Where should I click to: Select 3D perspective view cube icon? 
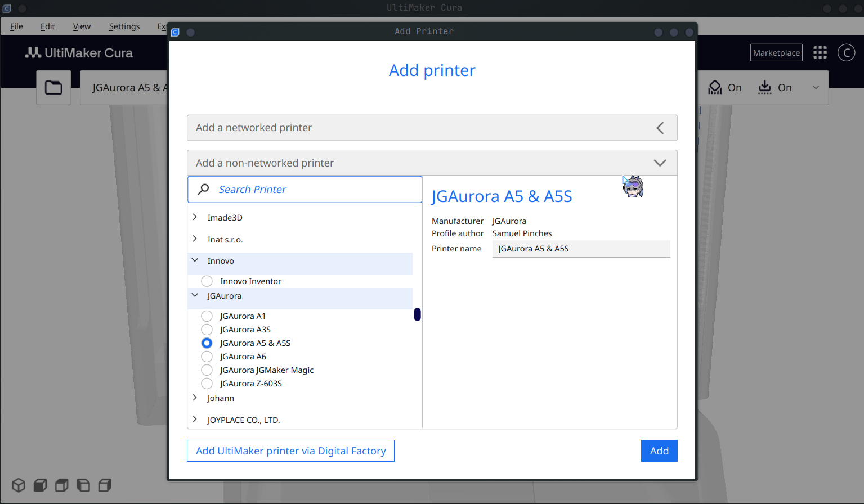click(19, 485)
